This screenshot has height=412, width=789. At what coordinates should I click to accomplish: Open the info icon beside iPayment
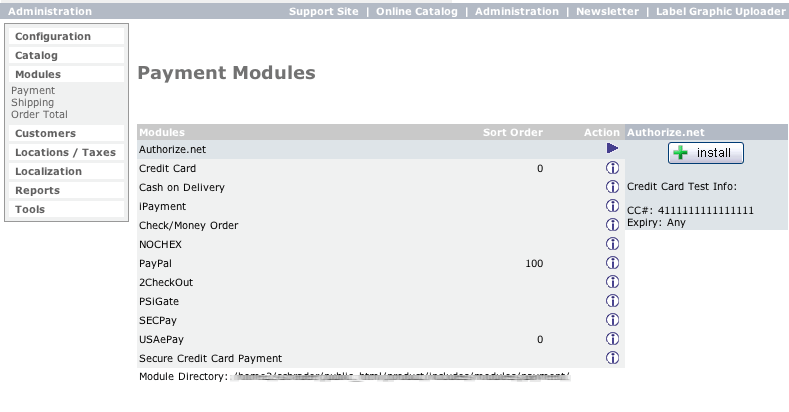pos(613,206)
